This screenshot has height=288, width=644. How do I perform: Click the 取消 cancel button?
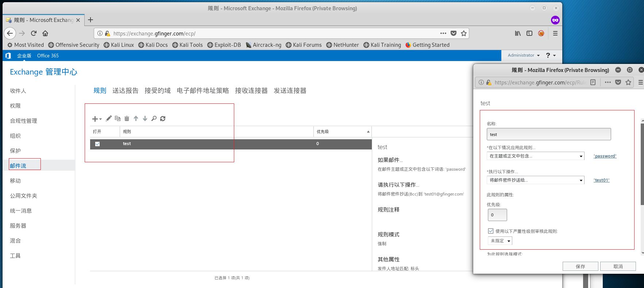pos(618,266)
